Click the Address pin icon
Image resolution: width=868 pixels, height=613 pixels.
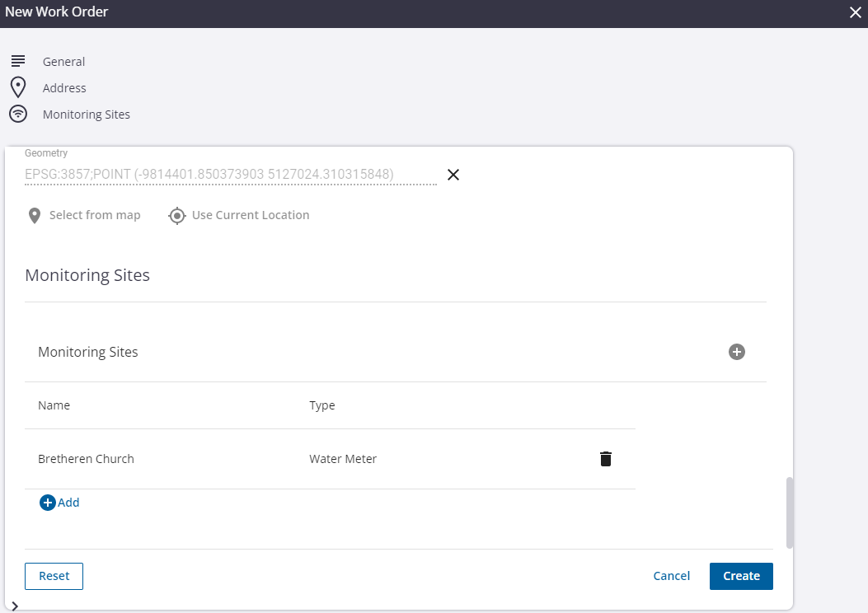click(18, 87)
